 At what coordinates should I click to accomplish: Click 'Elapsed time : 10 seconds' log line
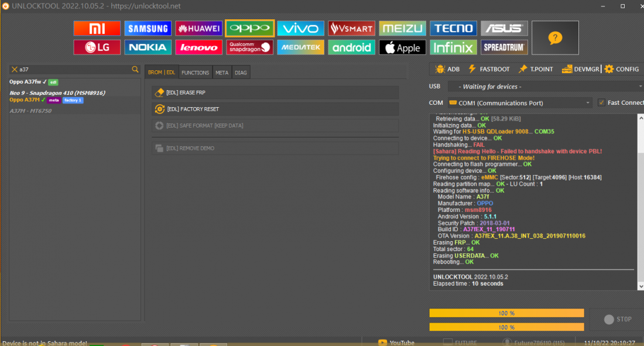pyautogui.click(x=468, y=283)
